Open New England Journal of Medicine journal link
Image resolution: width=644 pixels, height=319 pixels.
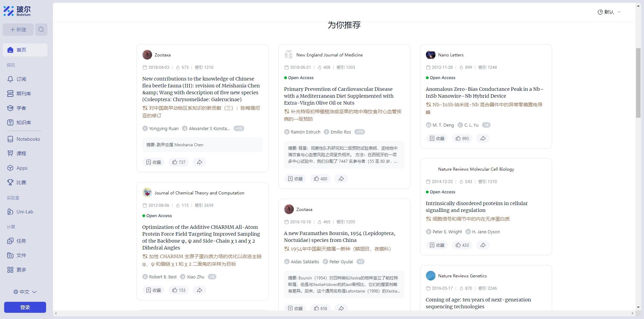tap(329, 55)
